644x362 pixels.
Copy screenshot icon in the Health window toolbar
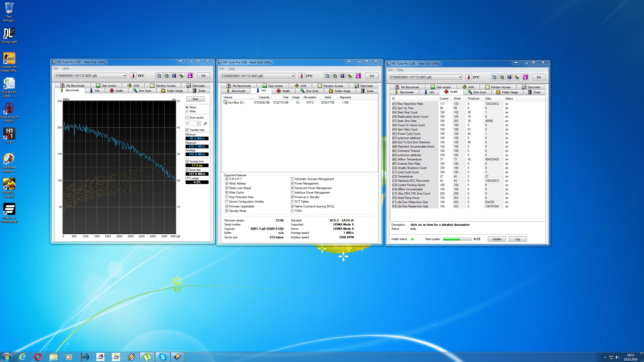coord(502,77)
